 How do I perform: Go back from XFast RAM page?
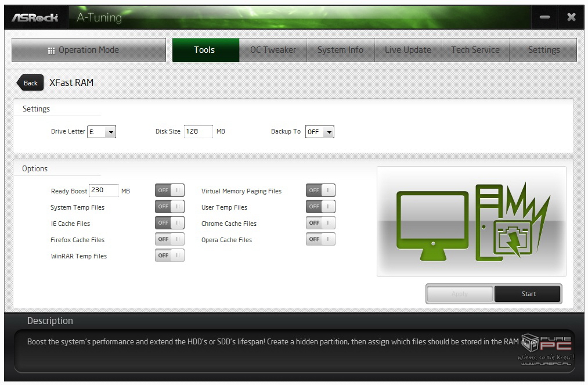point(30,83)
